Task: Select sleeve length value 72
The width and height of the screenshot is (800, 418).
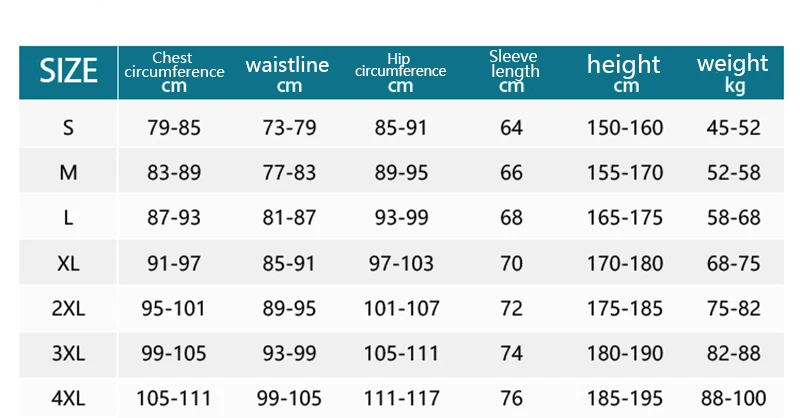Action: (511, 308)
